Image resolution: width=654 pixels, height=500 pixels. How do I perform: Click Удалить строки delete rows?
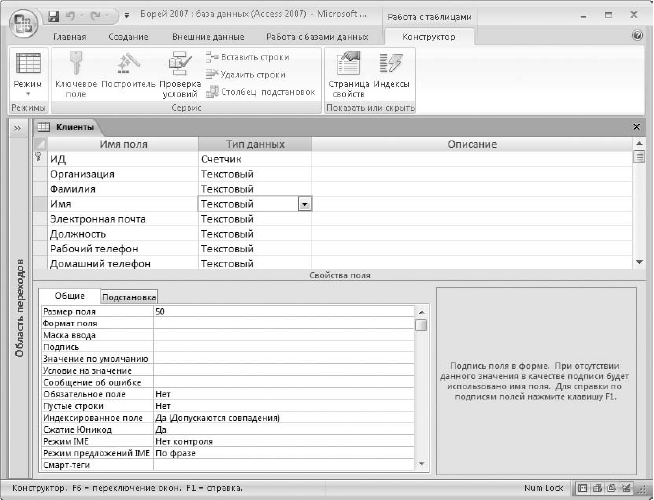click(x=246, y=75)
